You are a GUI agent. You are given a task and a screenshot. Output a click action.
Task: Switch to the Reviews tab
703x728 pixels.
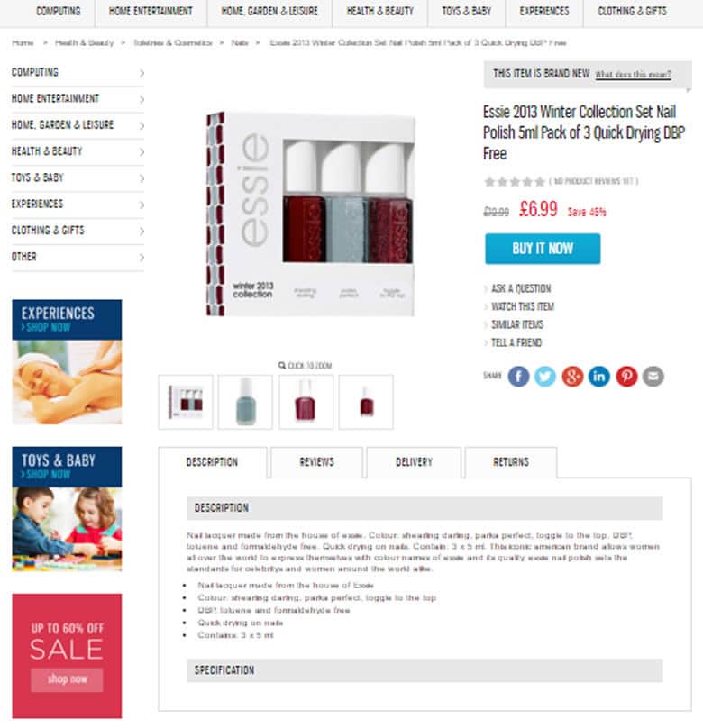tap(316, 462)
